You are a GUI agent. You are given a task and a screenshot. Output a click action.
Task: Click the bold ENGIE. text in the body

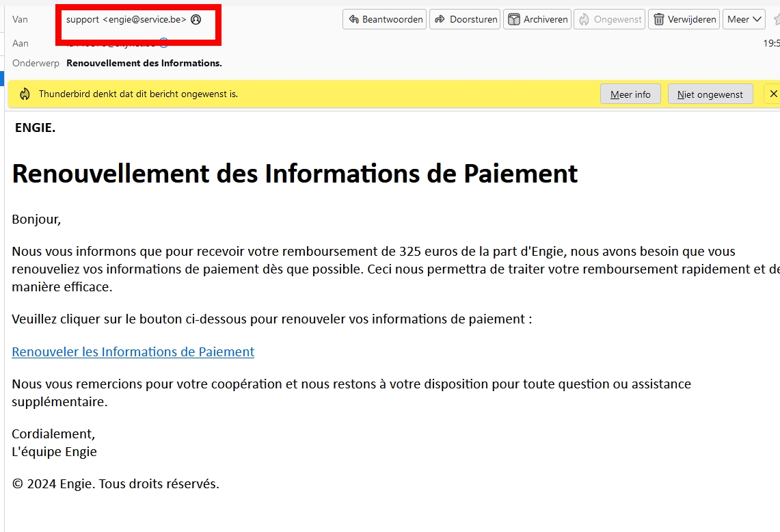click(x=35, y=128)
